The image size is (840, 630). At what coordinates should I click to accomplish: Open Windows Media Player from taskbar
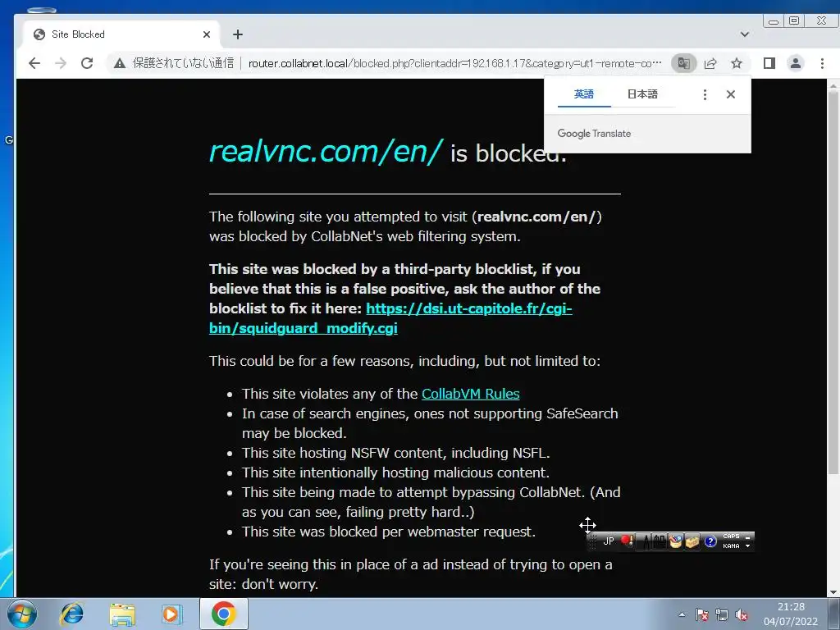coord(172,614)
